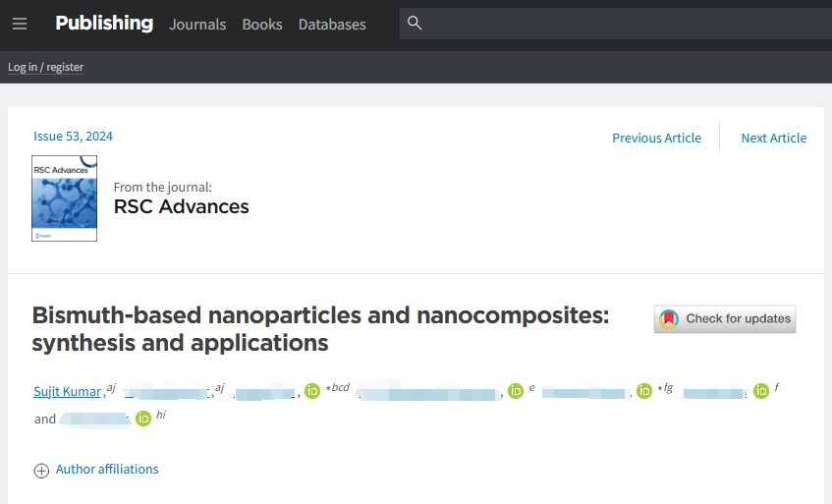
Task: Click the search magnifier icon
Action: point(415,24)
